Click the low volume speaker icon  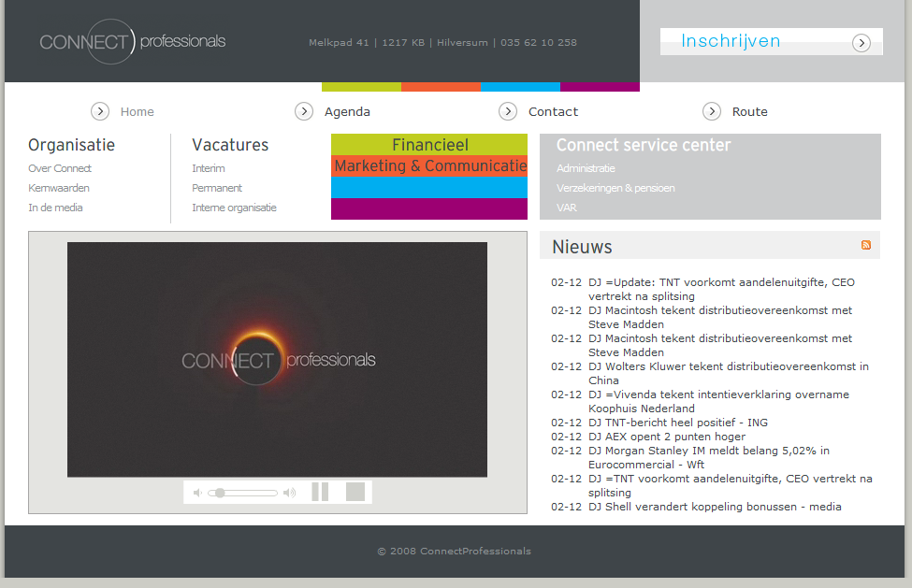(197, 493)
